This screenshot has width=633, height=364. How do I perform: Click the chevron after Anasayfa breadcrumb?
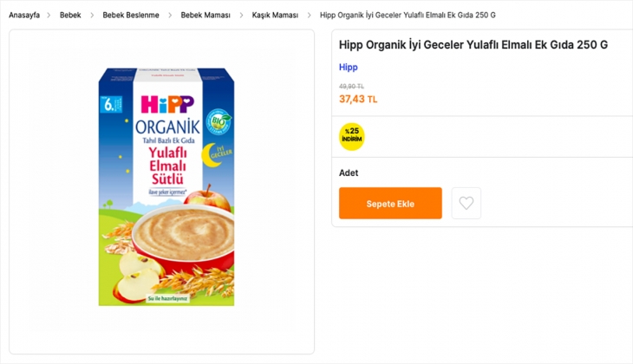pyautogui.click(x=49, y=16)
